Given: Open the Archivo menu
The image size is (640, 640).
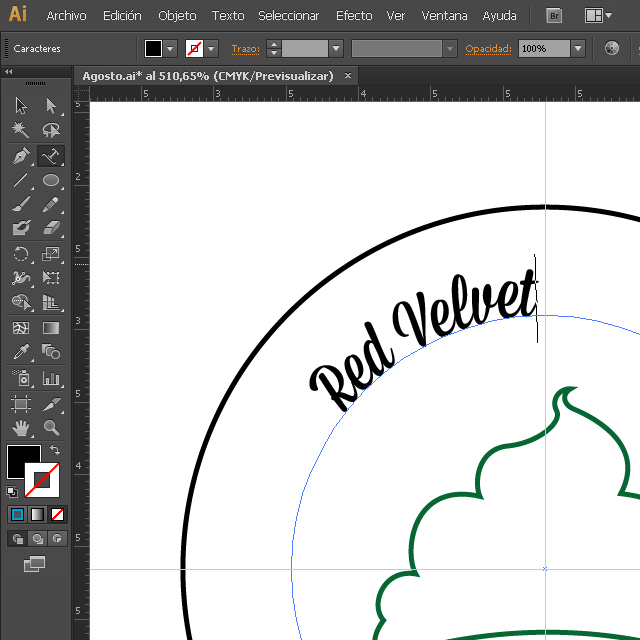Looking at the screenshot, I should coord(67,16).
